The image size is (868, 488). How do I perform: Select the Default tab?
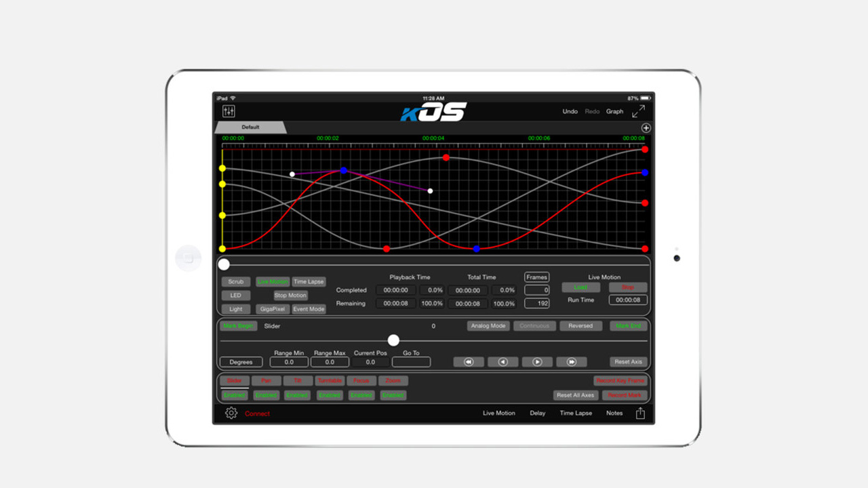250,127
